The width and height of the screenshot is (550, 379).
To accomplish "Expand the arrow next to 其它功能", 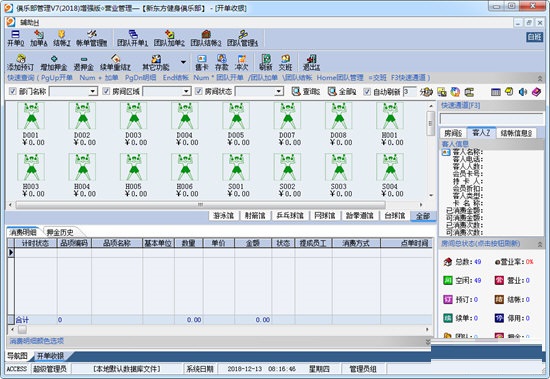I will click(183, 62).
